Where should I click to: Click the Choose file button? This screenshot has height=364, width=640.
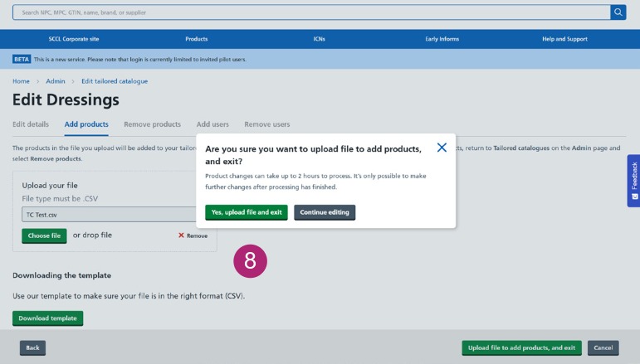pos(44,235)
